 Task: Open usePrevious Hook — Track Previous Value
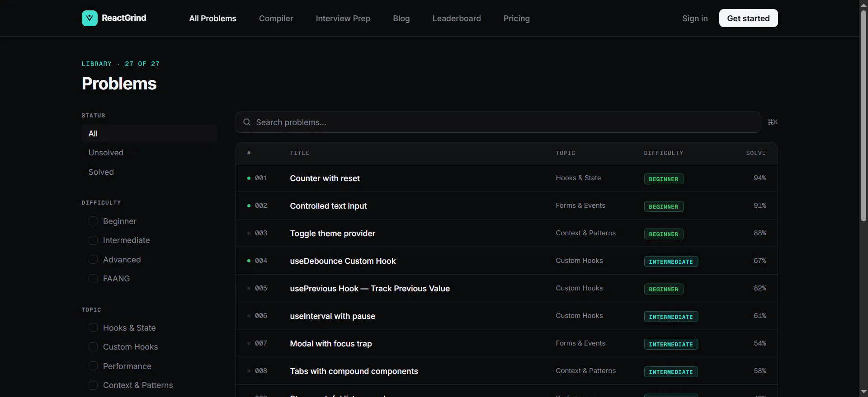370,289
